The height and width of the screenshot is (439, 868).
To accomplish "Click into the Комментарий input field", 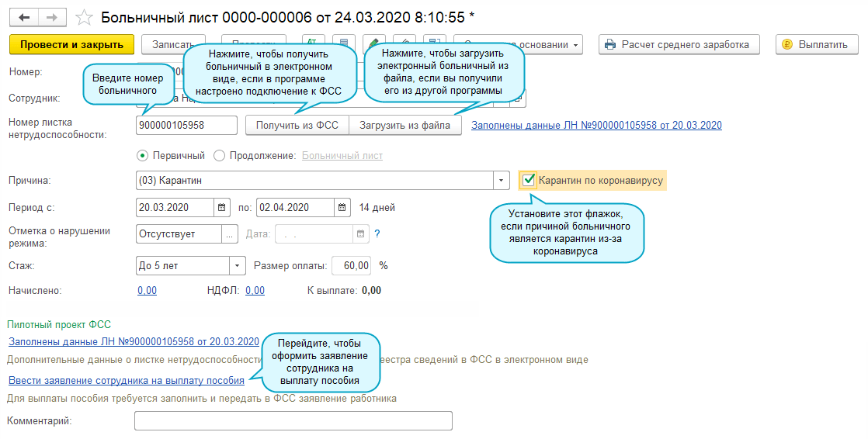I will click(x=293, y=420).
